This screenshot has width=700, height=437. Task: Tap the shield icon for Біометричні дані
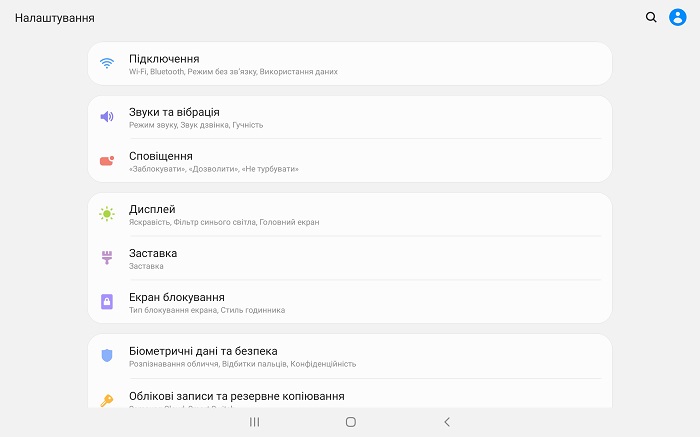tap(107, 356)
